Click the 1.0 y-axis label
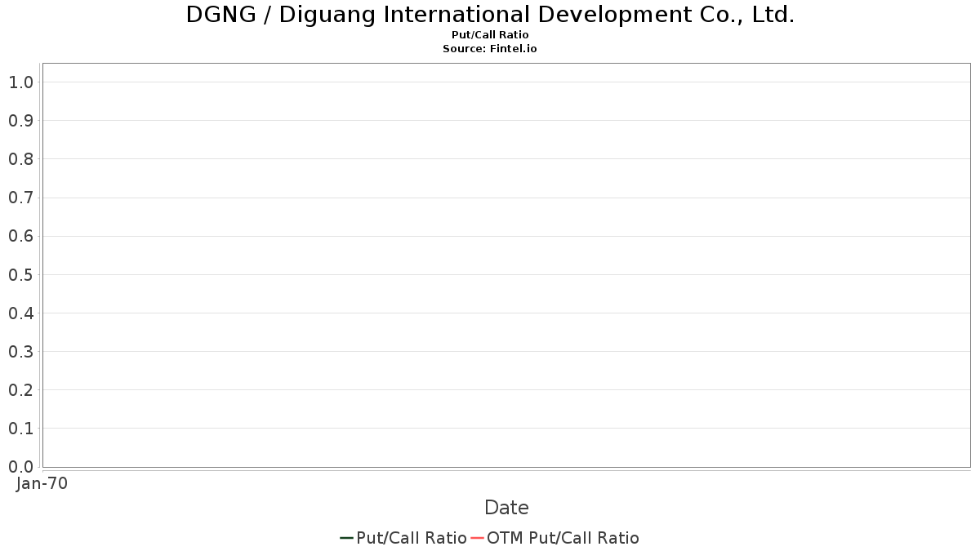 click(20, 82)
